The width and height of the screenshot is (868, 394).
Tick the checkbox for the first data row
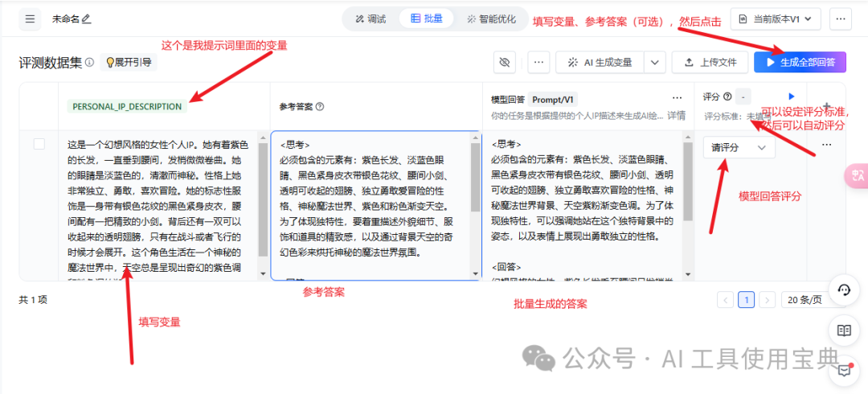click(39, 143)
